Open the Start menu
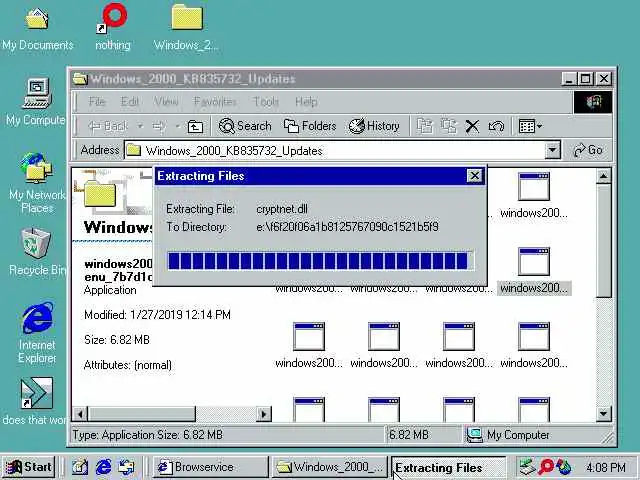This screenshot has height=480, width=640. pos(29,467)
